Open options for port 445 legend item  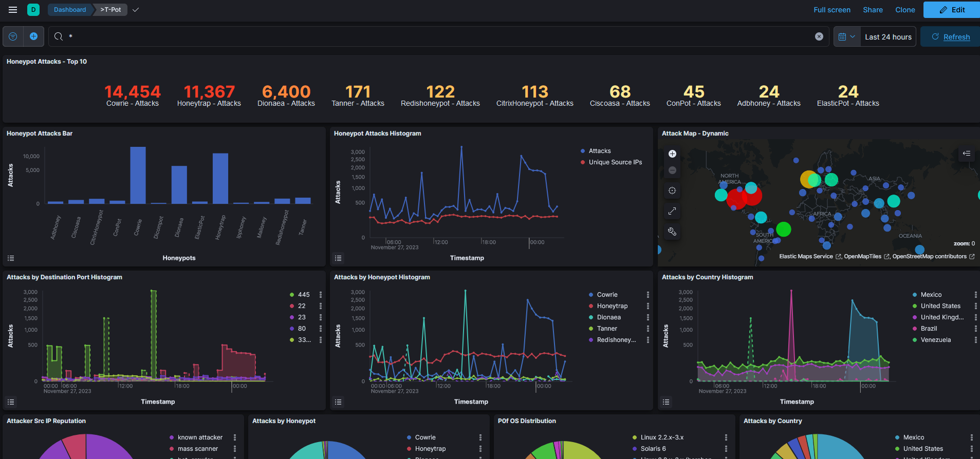click(x=321, y=295)
